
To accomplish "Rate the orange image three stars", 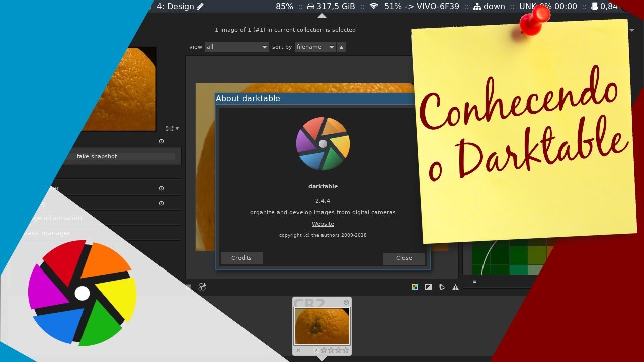I will click(331, 350).
